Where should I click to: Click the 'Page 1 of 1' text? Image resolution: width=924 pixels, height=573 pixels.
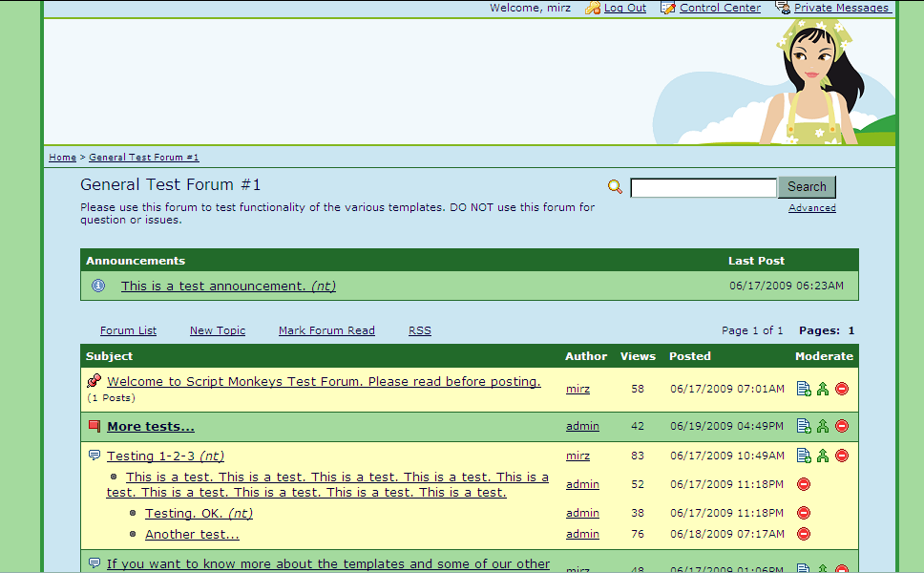point(752,330)
